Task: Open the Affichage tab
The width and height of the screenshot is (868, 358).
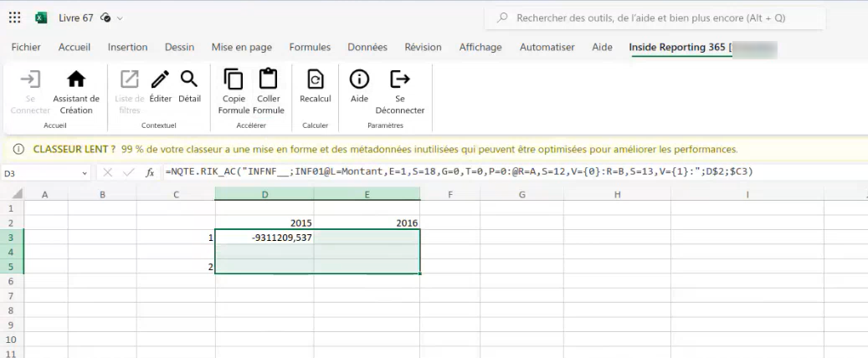Action: (x=480, y=47)
